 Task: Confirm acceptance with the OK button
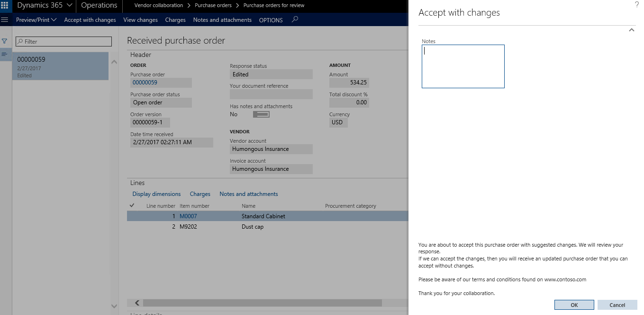(x=574, y=305)
